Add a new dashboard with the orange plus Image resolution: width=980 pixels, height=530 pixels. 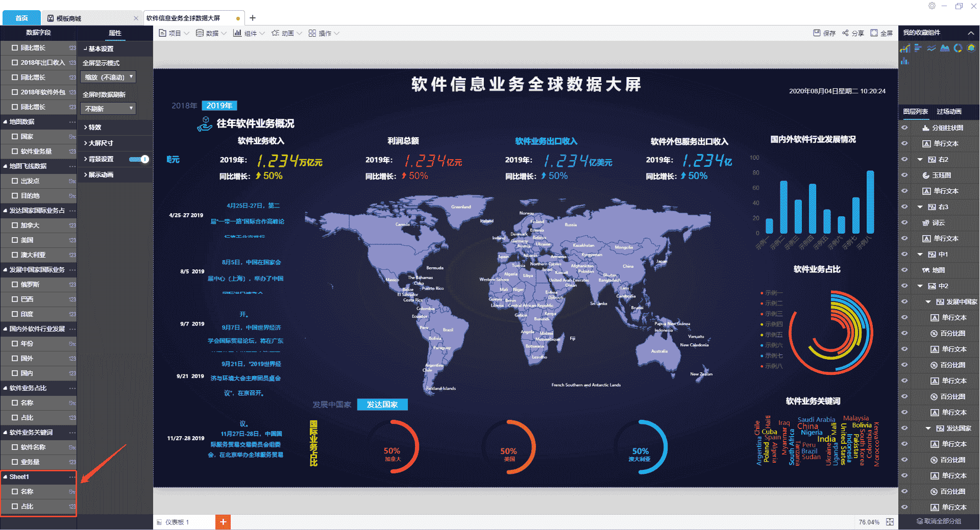(223, 522)
